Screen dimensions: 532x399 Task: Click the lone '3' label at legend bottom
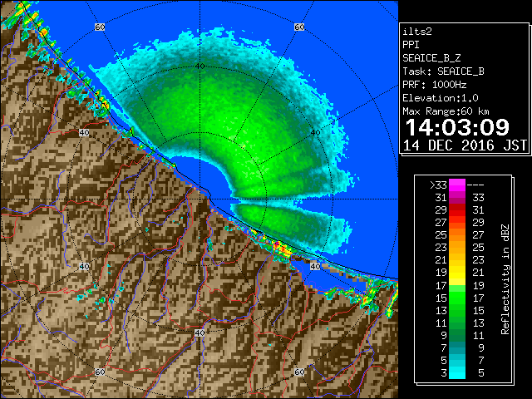444,373
